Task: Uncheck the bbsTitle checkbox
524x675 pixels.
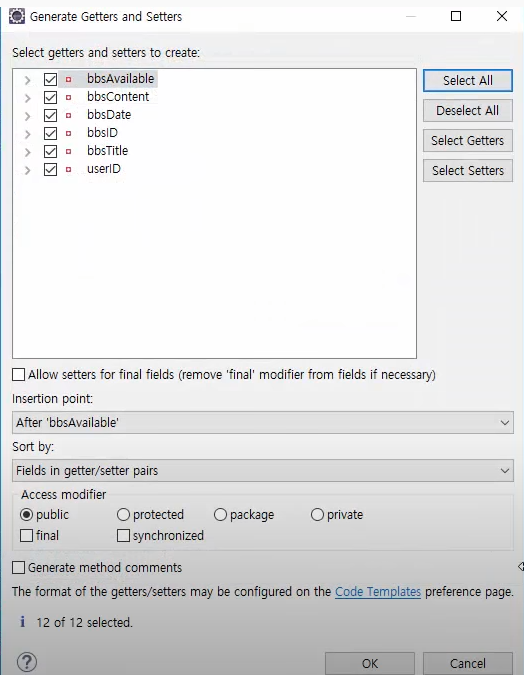Action: (50, 152)
